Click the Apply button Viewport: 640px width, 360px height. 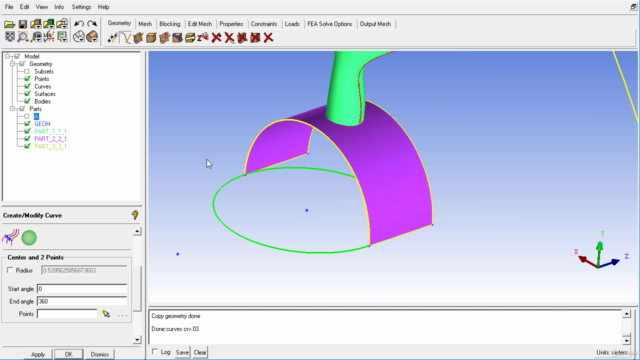tap(38, 354)
